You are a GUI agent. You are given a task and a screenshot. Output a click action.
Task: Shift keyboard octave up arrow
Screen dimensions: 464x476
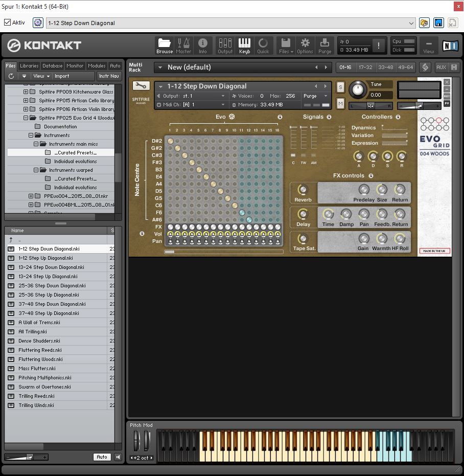click(x=151, y=458)
